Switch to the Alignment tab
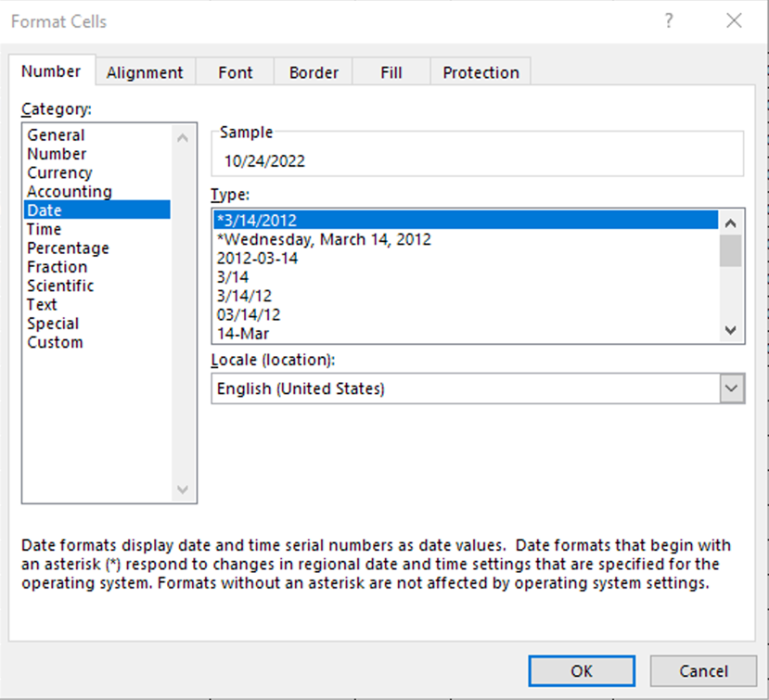Screen dimensions: 769x700 [145, 72]
